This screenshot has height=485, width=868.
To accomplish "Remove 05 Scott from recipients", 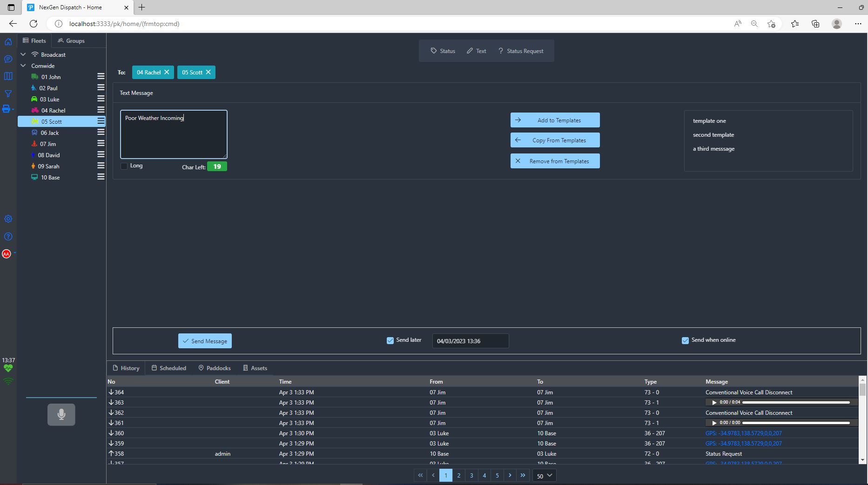I will pyautogui.click(x=208, y=72).
